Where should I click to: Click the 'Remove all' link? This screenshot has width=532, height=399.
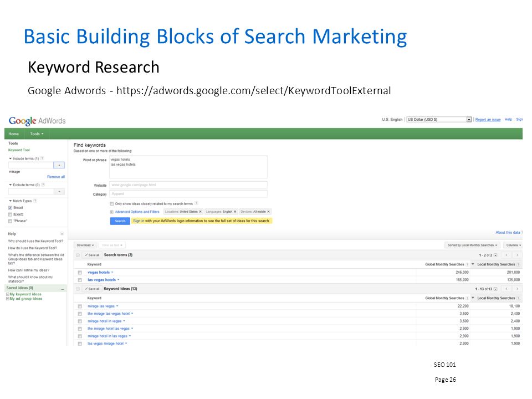[56, 177]
